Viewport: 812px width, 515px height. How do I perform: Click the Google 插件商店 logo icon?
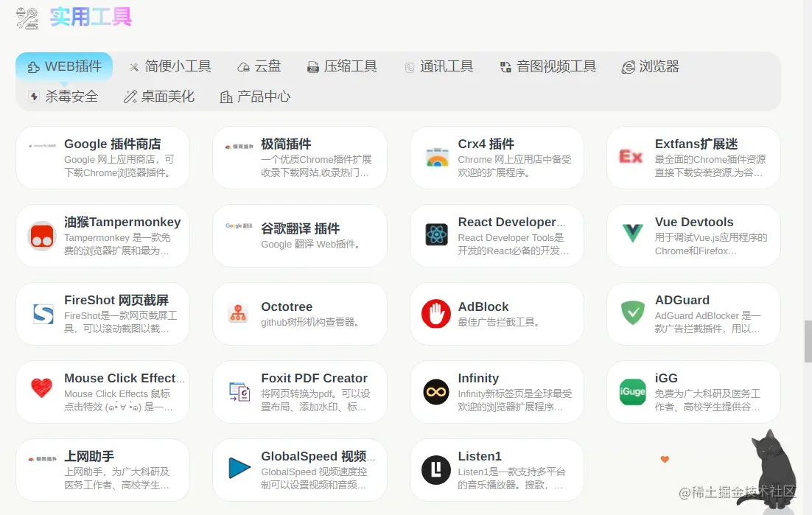coord(42,147)
